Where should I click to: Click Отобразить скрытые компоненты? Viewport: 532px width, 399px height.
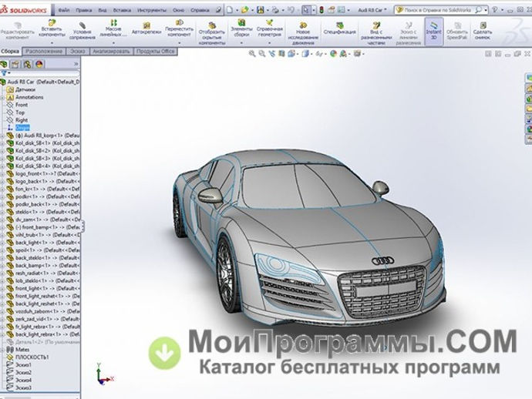pos(212,33)
